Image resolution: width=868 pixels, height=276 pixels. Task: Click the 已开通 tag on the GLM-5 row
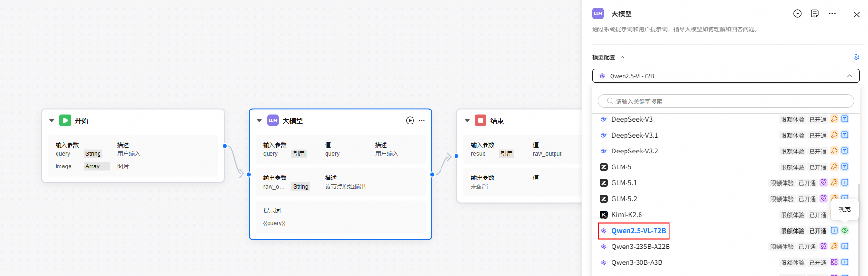point(818,167)
